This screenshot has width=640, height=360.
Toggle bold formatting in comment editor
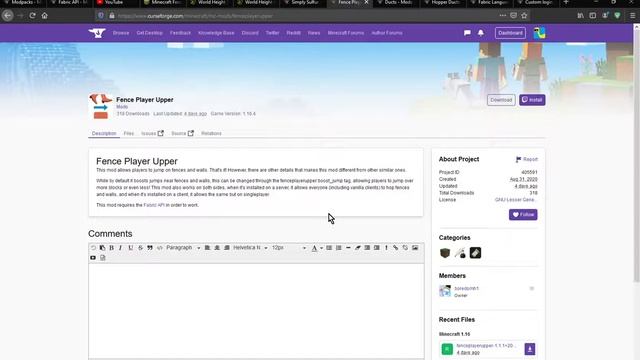[x=111, y=248]
